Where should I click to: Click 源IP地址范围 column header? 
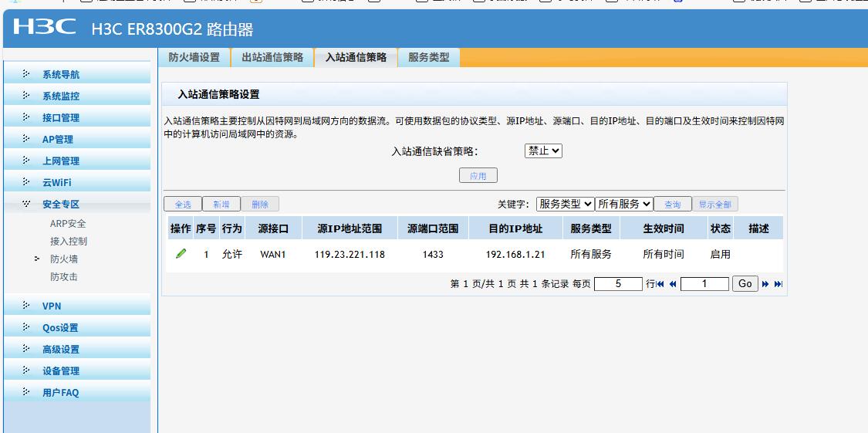point(350,228)
